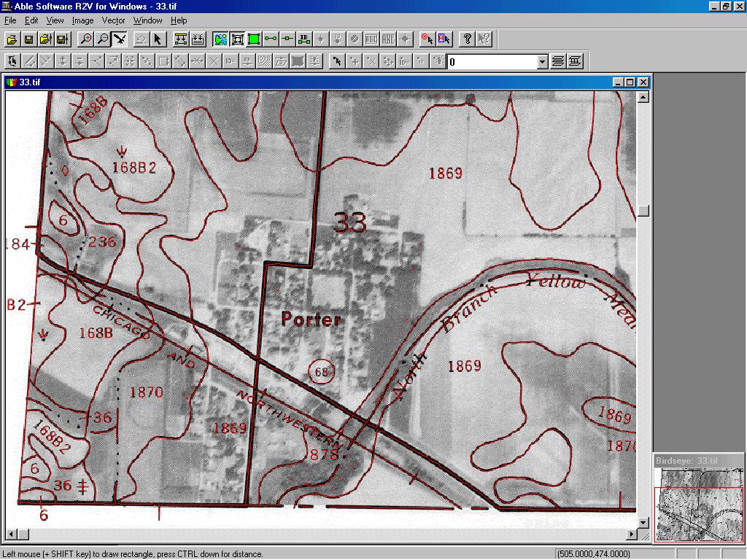
Task: Click the greyed undo arrow icon
Action: click(141, 39)
